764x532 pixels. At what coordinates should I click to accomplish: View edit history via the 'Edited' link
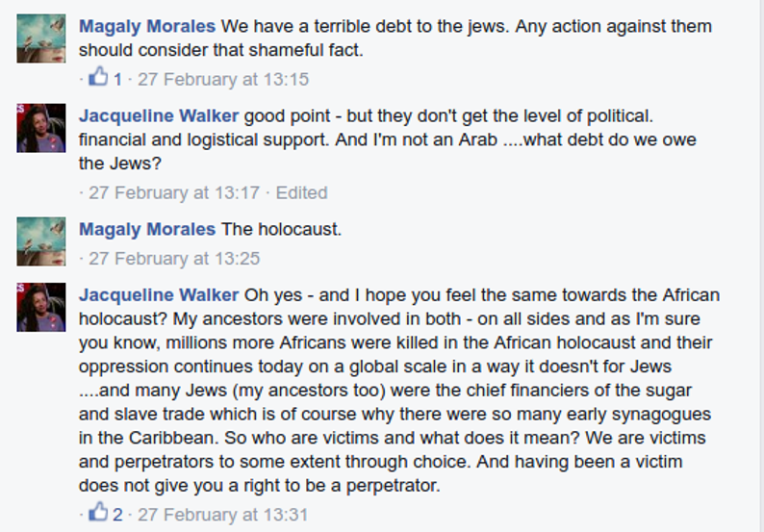coord(302,192)
